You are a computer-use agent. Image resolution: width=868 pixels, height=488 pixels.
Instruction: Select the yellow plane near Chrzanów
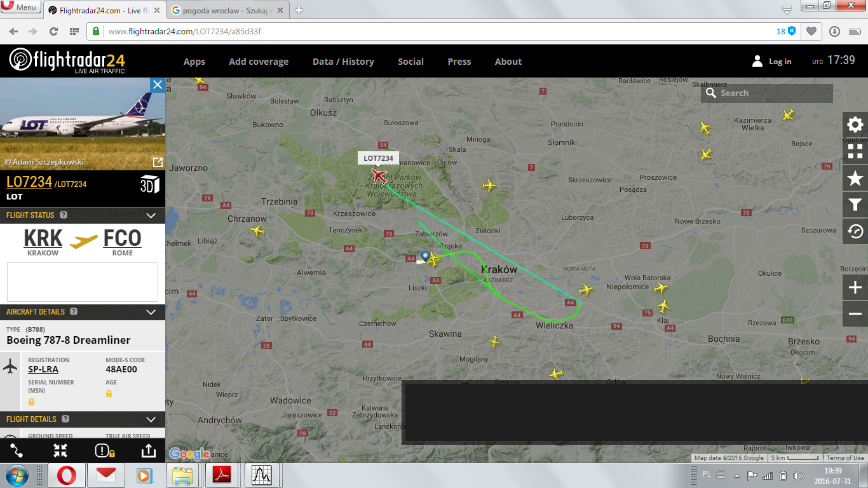point(257,231)
